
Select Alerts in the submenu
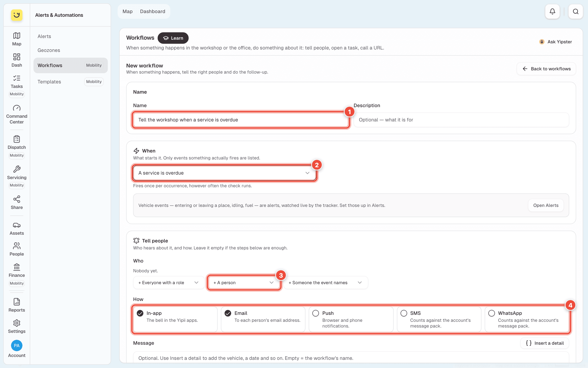70,36
